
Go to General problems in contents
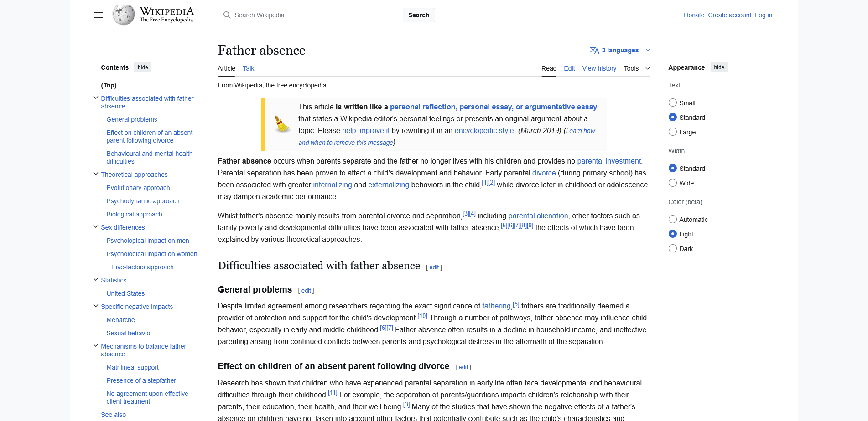132,119
